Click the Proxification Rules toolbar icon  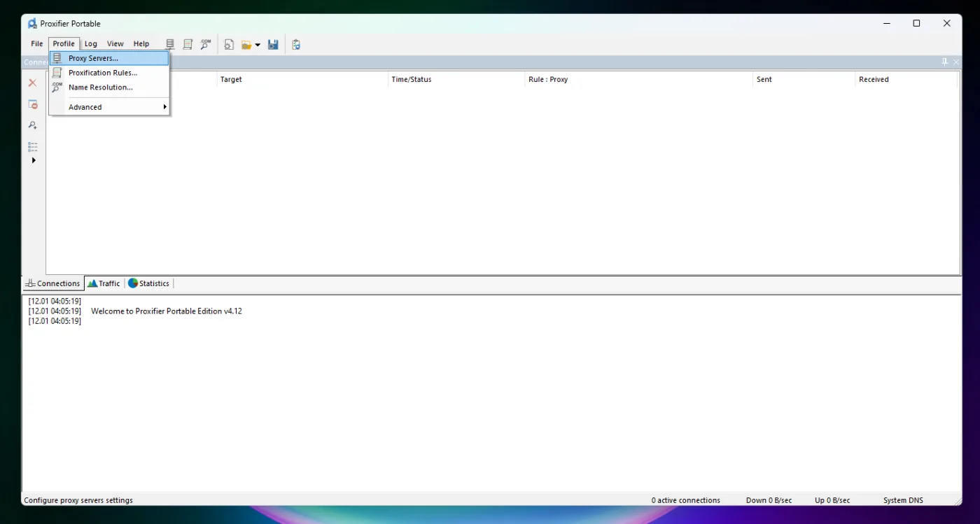point(188,45)
